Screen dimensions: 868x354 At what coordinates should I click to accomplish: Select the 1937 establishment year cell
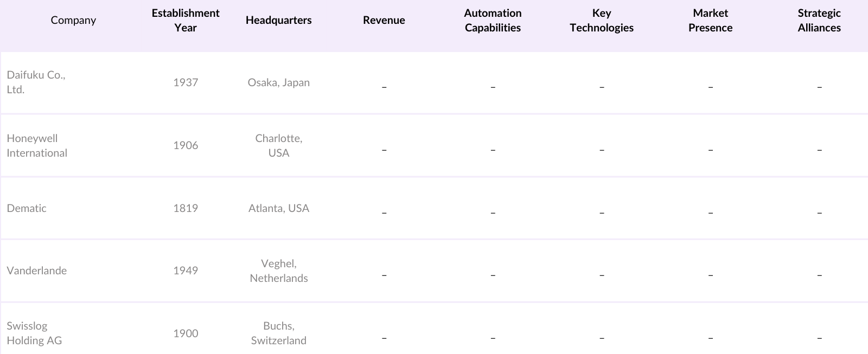point(186,82)
